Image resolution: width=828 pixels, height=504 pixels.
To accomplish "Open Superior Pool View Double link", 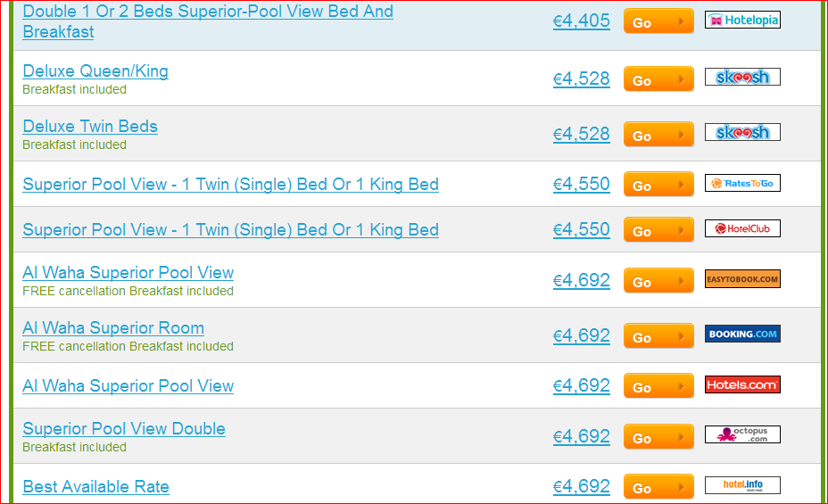I will [x=124, y=428].
